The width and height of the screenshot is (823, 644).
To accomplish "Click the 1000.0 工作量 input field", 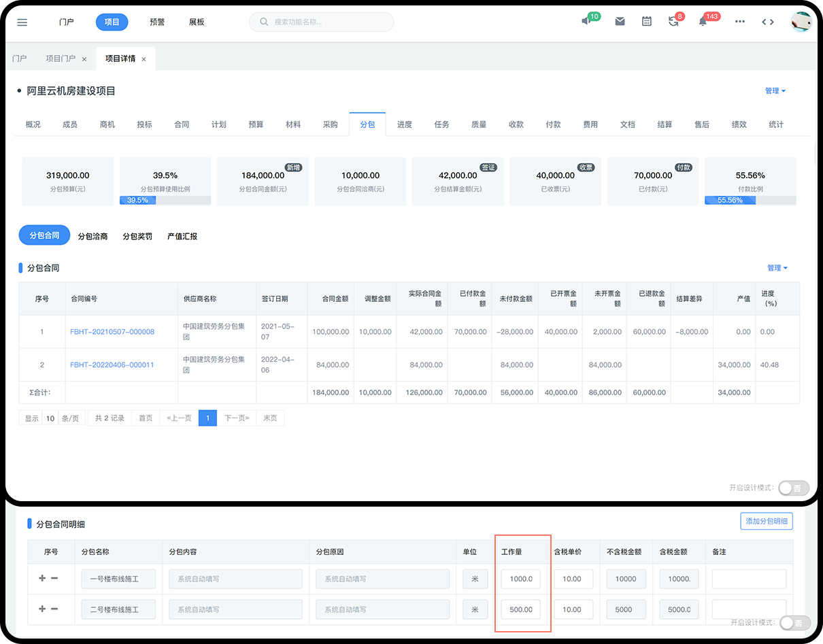I will (x=521, y=579).
